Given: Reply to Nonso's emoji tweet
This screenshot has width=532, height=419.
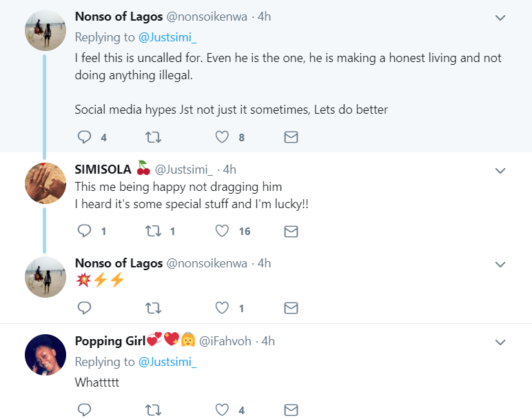Looking at the screenshot, I should 84,308.
